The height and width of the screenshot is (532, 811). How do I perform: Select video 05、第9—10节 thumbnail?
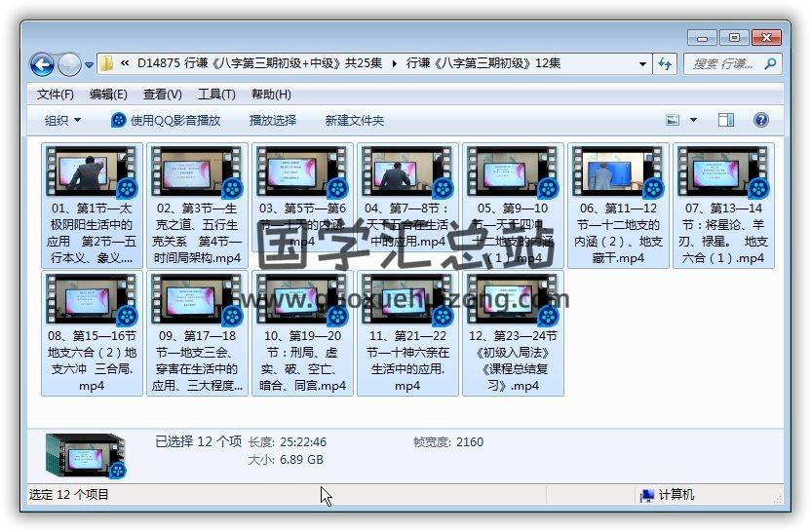pos(513,171)
